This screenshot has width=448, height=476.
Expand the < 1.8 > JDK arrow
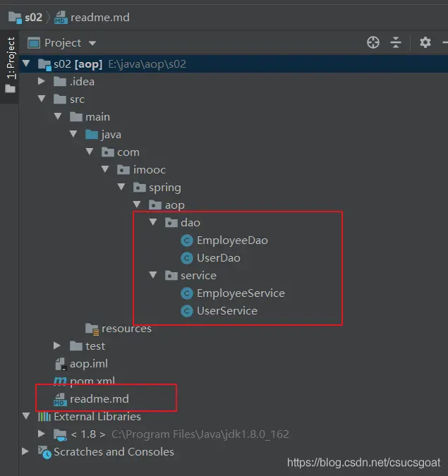42,434
